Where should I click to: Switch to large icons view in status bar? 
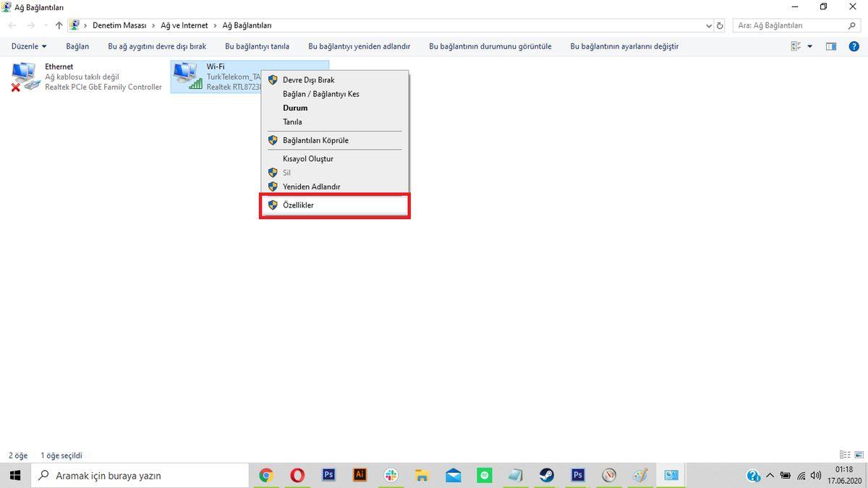(x=859, y=455)
